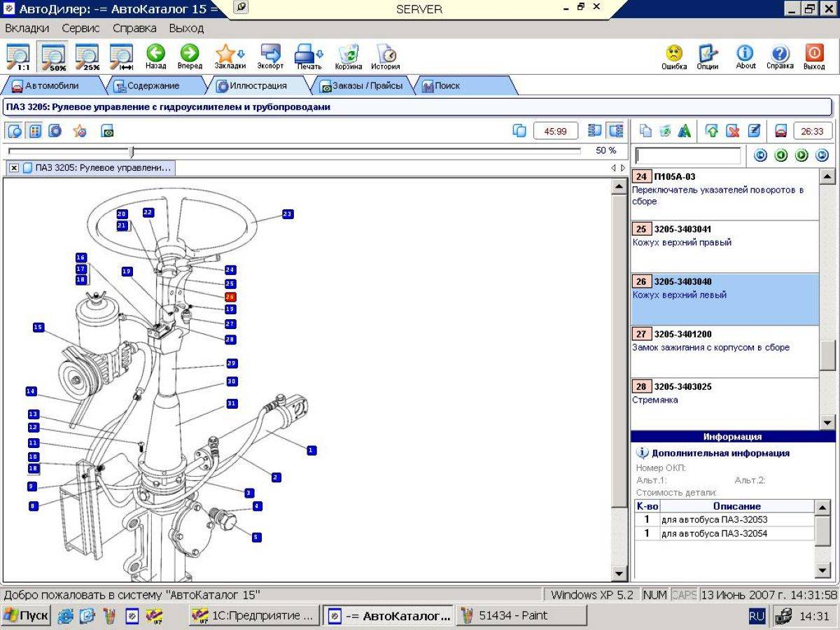Jump to first part with blue arrow
Screen dimensions: 840x630
pos(762,155)
